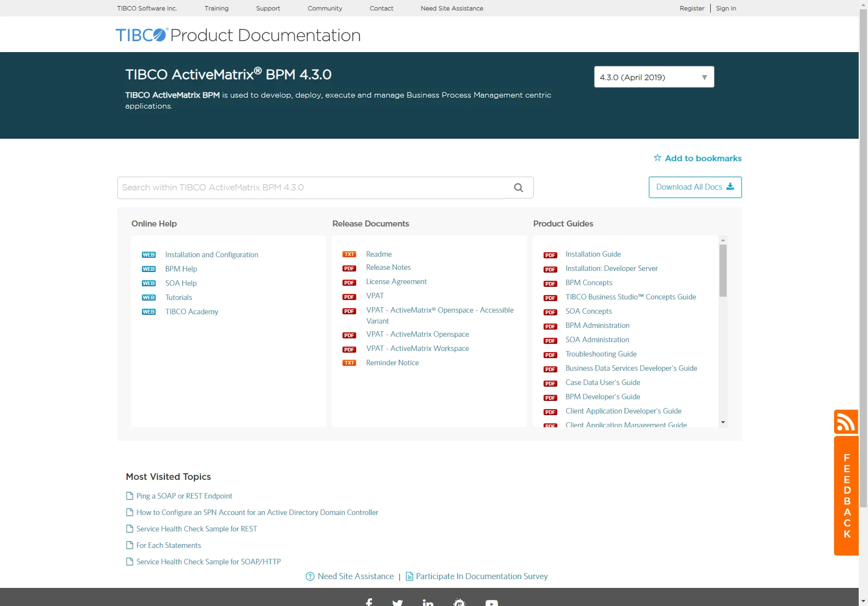The height and width of the screenshot is (606, 868).
Task: Click the document icon beside Ping a SOAP or REST Endpoint
Action: click(130, 496)
